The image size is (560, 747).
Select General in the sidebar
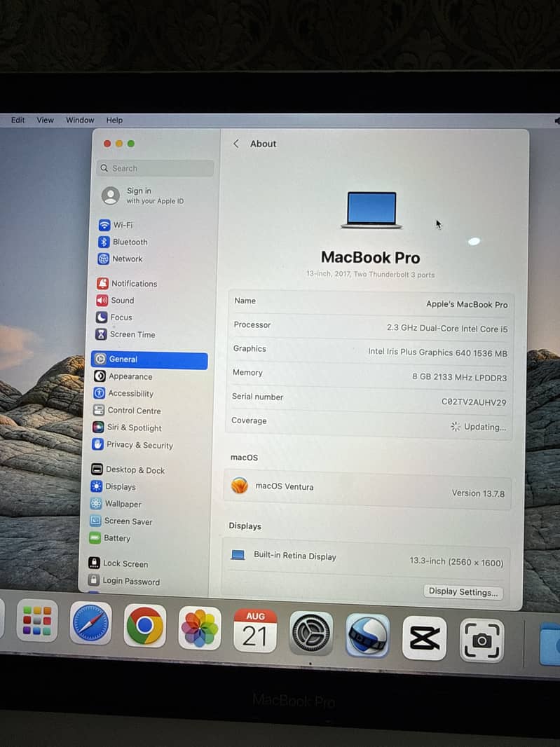point(150,359)
